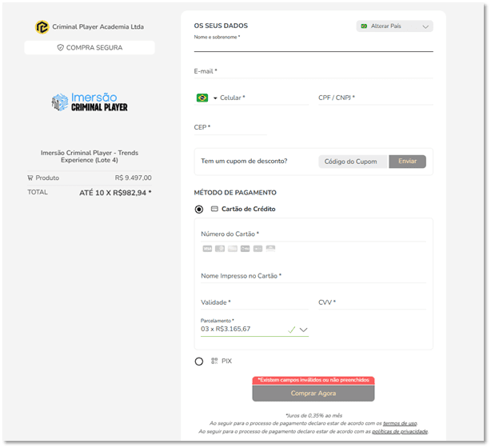
Task: Click the Juros de 0,35% ao mês note
Action: pyautogui.click(x=313, y=416)
